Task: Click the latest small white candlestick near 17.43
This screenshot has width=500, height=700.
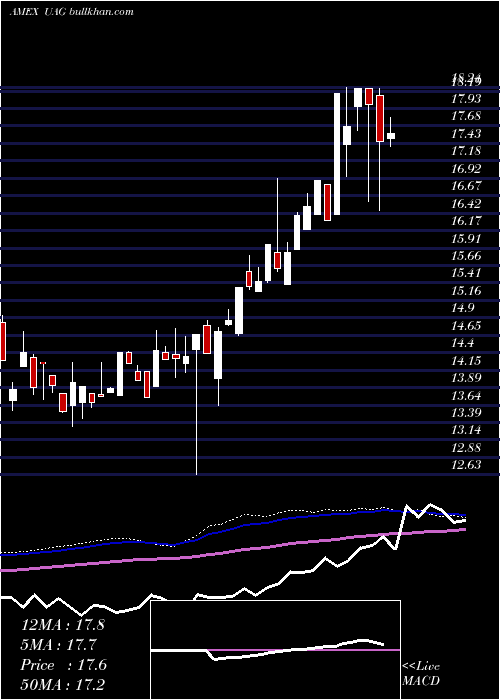Action: [x=391, y=136]
